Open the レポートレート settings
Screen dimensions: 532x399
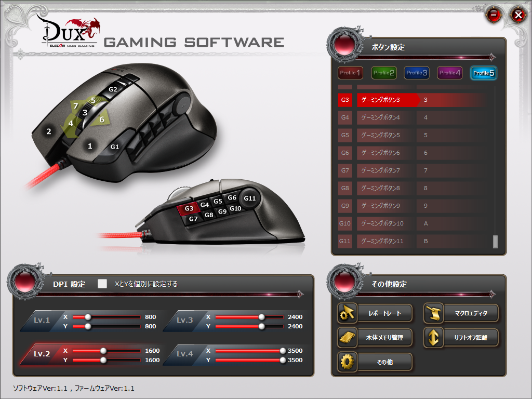point(384,313)
